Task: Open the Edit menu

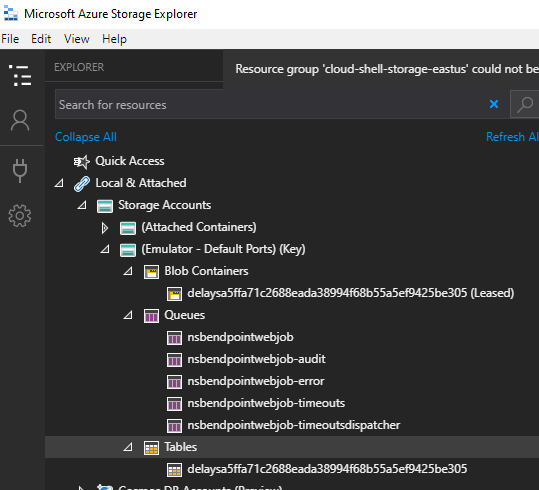Action: pyautogui.click(x=41, y=39)
